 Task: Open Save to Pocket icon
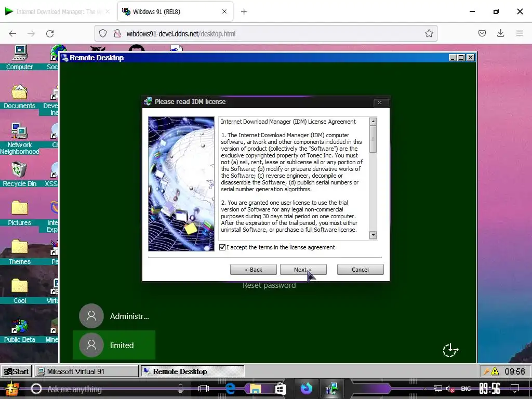tap(482, 33)
